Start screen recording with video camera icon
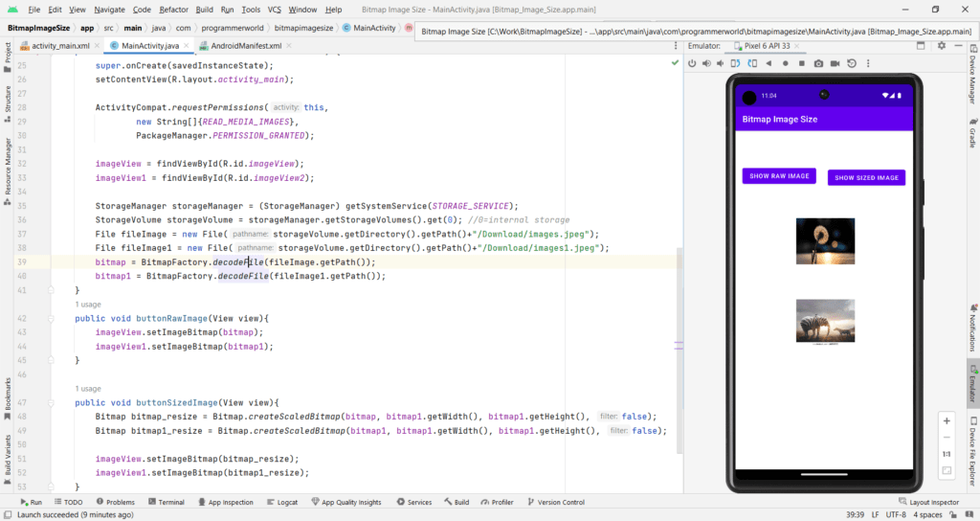The width and height of the screenshot is (980, 521). point(835,63)
